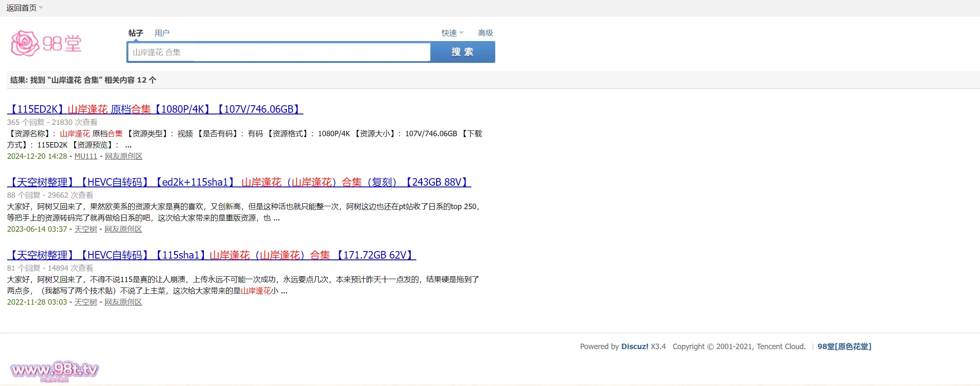Image resolution: width=980 pixels, height=386 pixels.
Task: Expand the 快速 search mode dropdown
Action: pyautogui.click(x=452, y=33)
